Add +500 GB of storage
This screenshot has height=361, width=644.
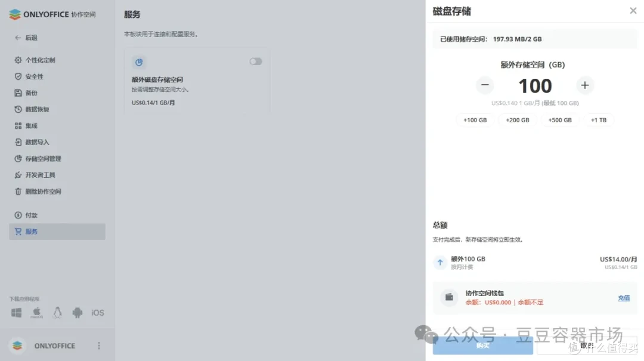(560, 120)
